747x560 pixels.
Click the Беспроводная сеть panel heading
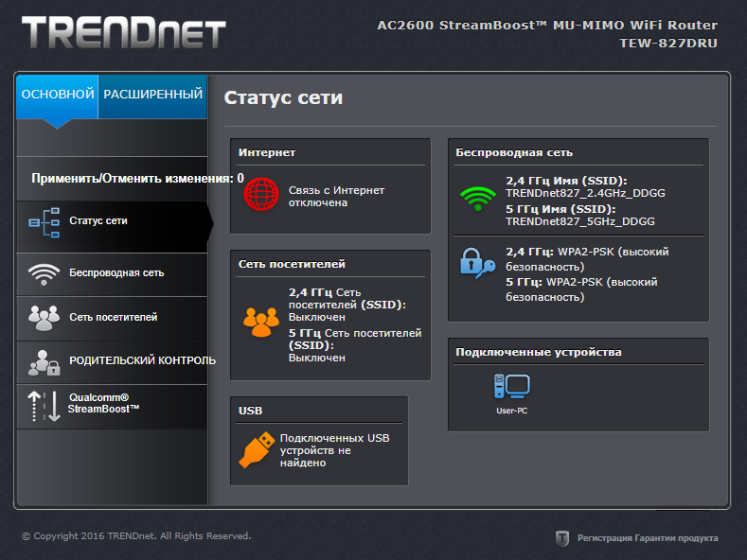514,152
